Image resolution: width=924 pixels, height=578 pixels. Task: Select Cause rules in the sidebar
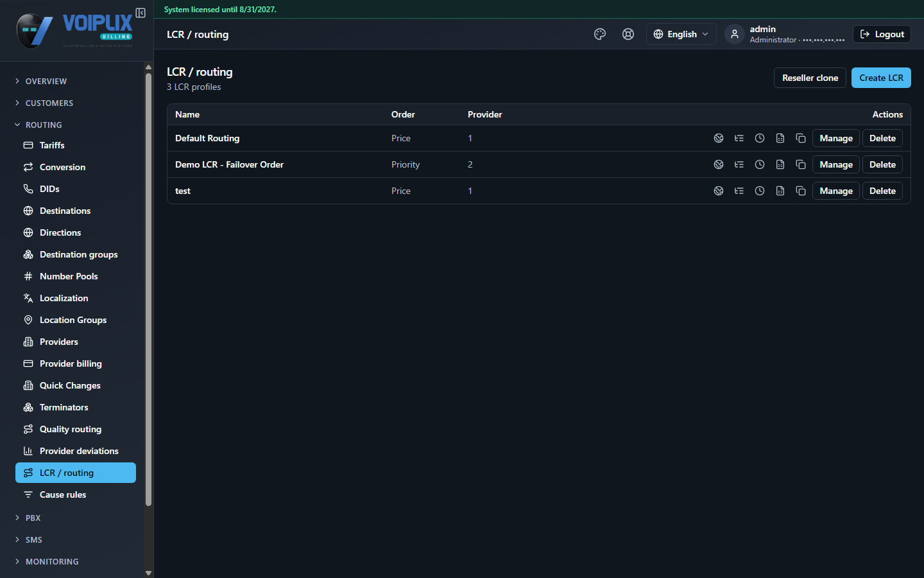click(x=76, y=495)
